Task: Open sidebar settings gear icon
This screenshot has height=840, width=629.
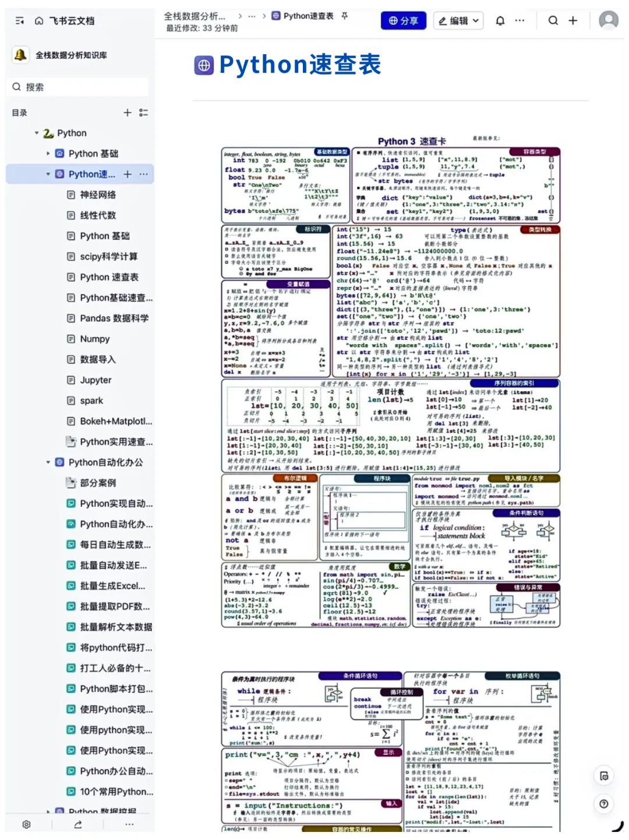Action: [x=26, y=824]
